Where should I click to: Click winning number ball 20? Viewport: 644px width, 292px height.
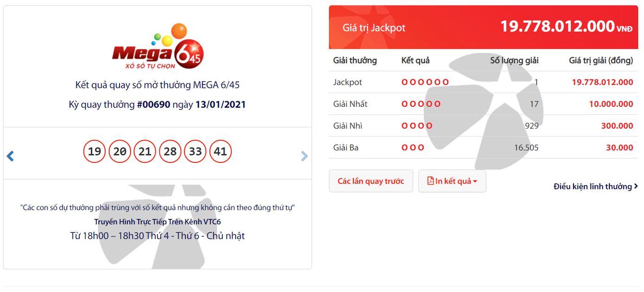120,152
